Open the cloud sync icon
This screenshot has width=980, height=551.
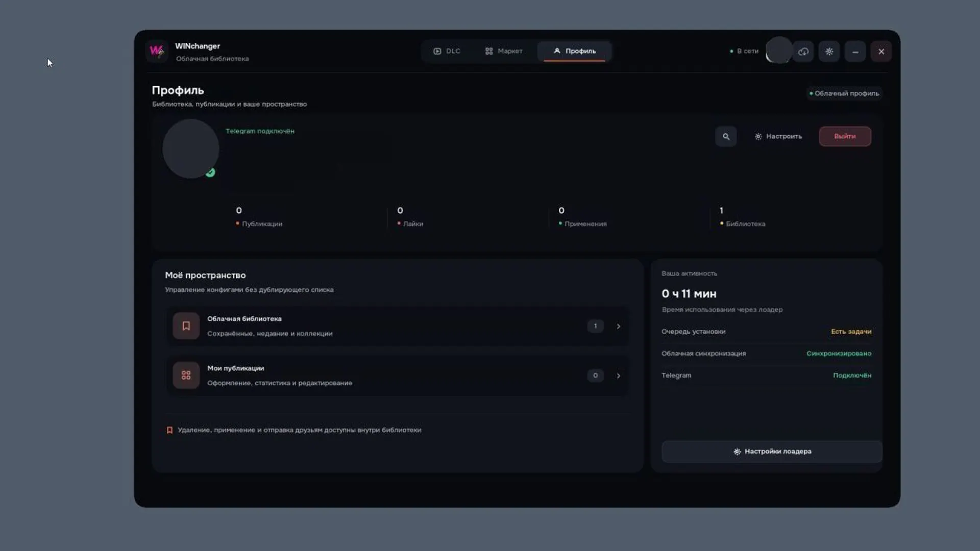coord(803,52)
